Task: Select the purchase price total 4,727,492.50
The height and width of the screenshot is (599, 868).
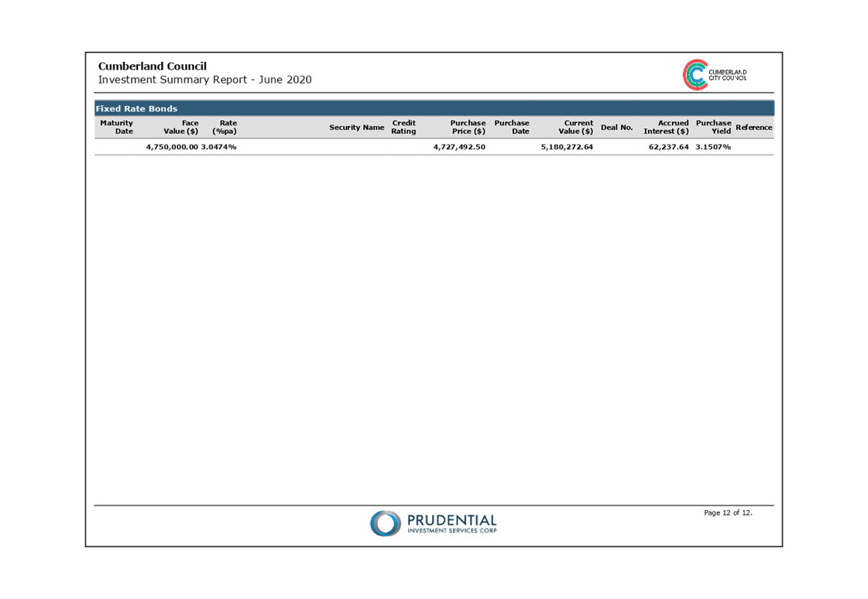Action: click(459, 147)
